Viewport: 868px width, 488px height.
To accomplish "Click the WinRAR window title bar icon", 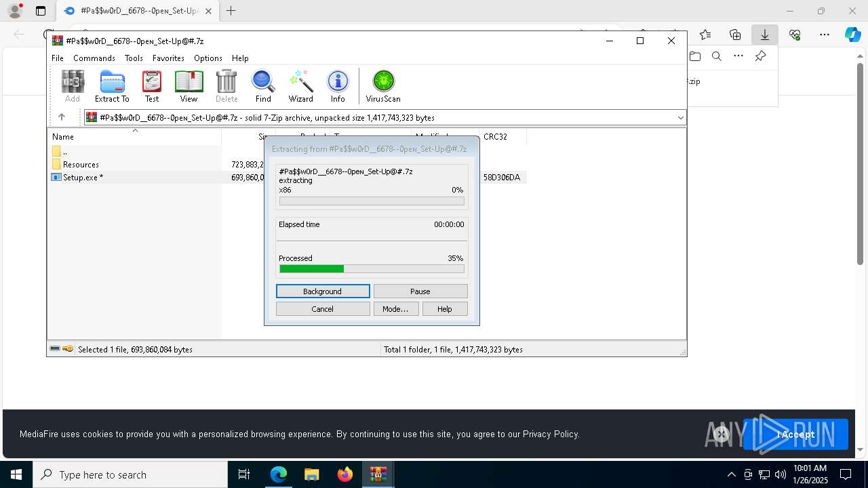I will pos(58,41).
